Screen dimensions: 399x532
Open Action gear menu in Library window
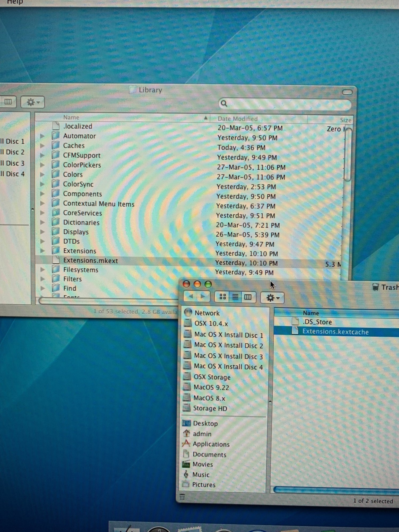[x=33, y=102]
